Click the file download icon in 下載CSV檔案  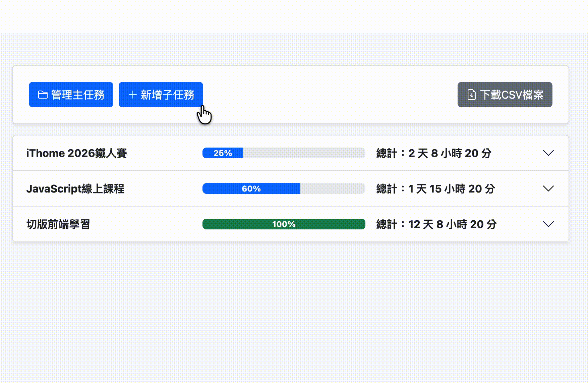tap(471, 95)
